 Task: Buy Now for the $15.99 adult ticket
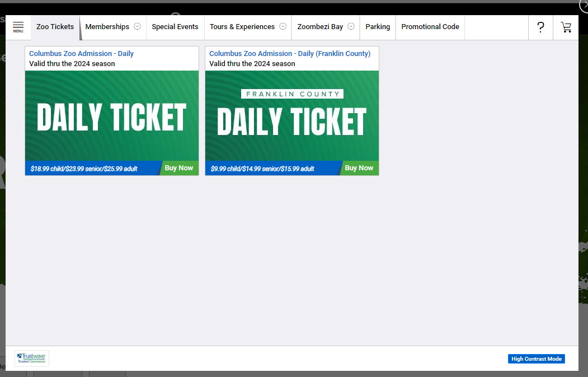pyautogui.click(x=359, y=168)
